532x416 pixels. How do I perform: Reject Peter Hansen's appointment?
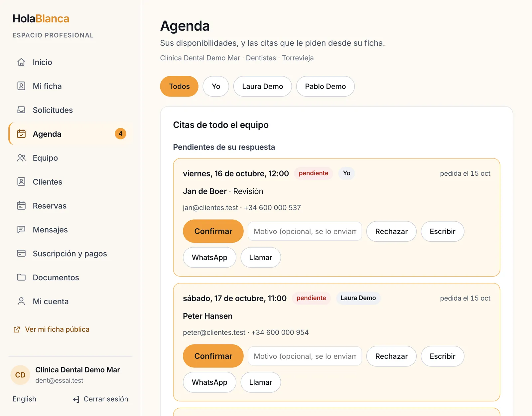pyautogui.click(x=391, y=356)
